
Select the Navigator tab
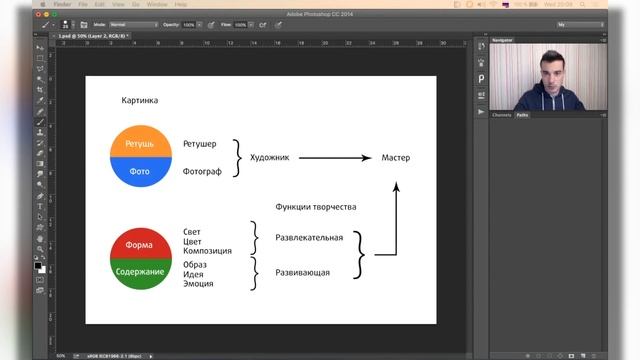[502, 40]
